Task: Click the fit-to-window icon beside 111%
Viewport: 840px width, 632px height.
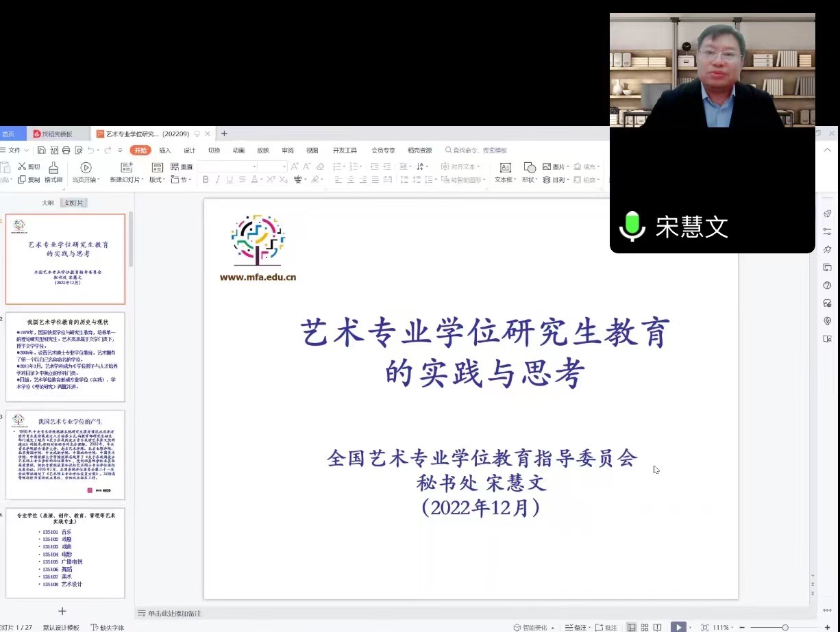Action: [x=704, y=627]
